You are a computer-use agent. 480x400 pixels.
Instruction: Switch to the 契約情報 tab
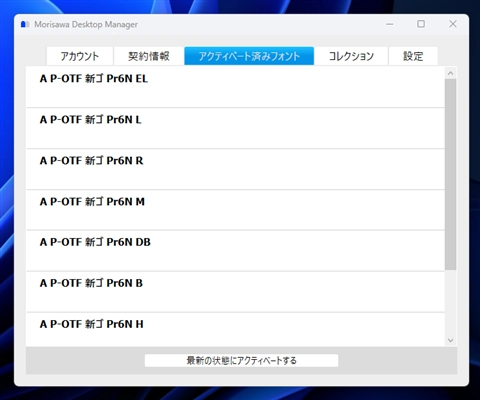tap(149, 56)
